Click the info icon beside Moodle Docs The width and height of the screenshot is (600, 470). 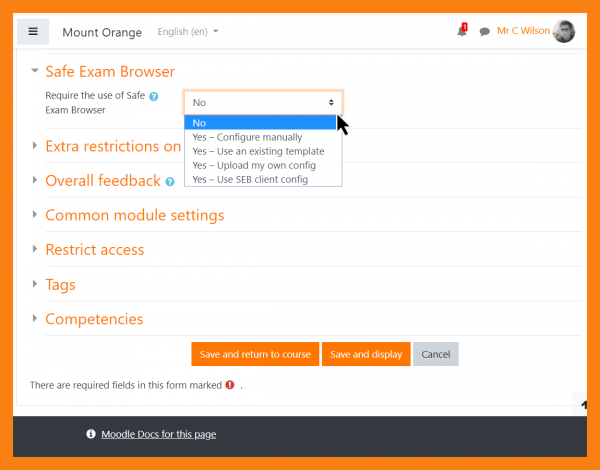91,434
